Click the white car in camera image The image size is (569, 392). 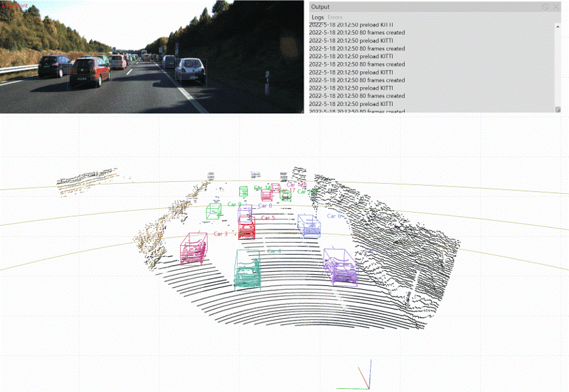[x=191, y=71]
